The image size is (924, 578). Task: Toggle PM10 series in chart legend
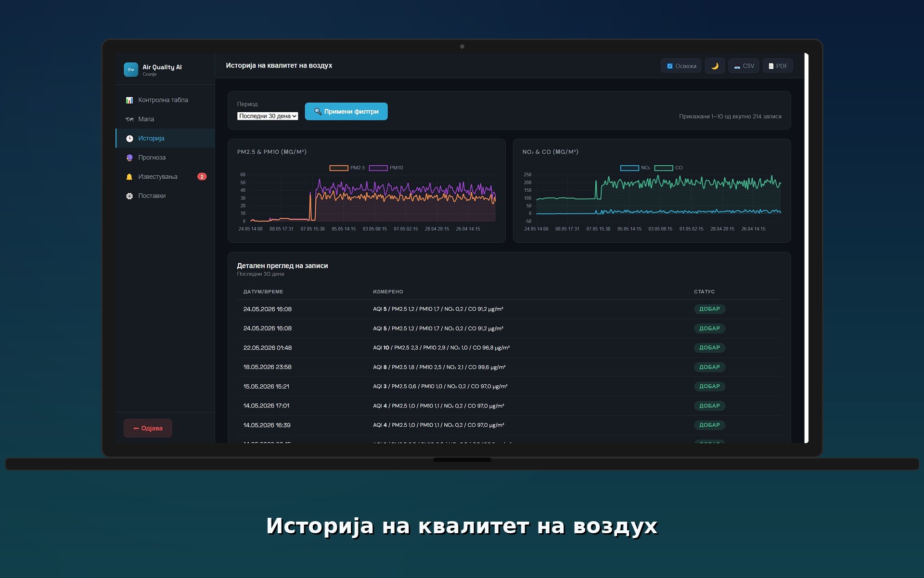click(386, 168)
